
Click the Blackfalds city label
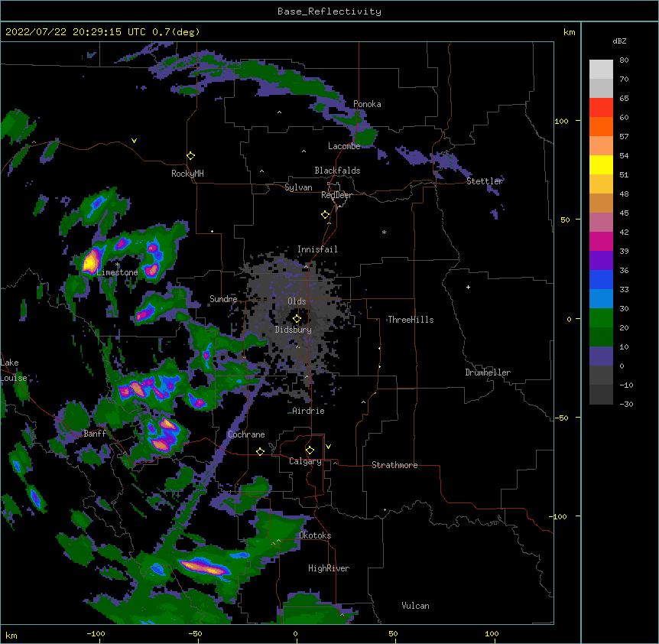click(337, 171)
